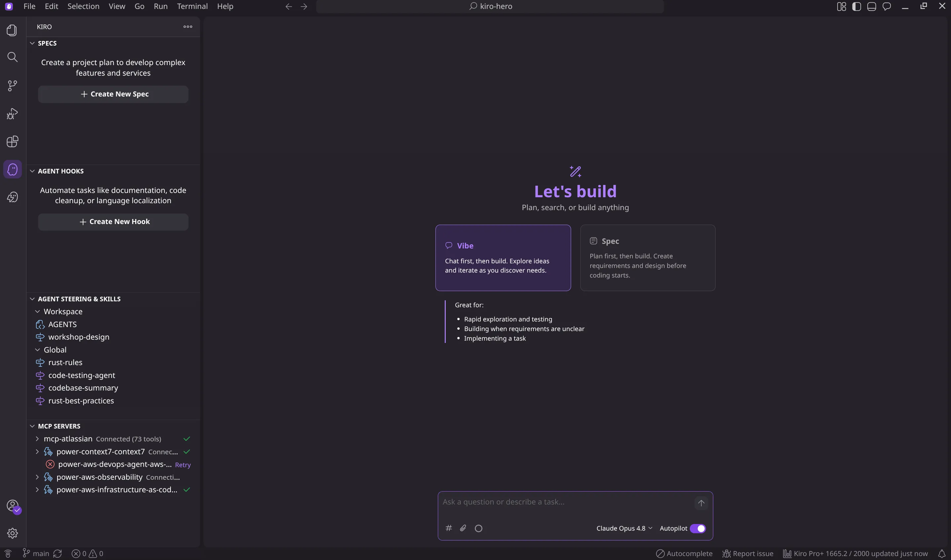Open the workshop-design steering file
This screenshot has height=560, width=951.
(113, 337)
